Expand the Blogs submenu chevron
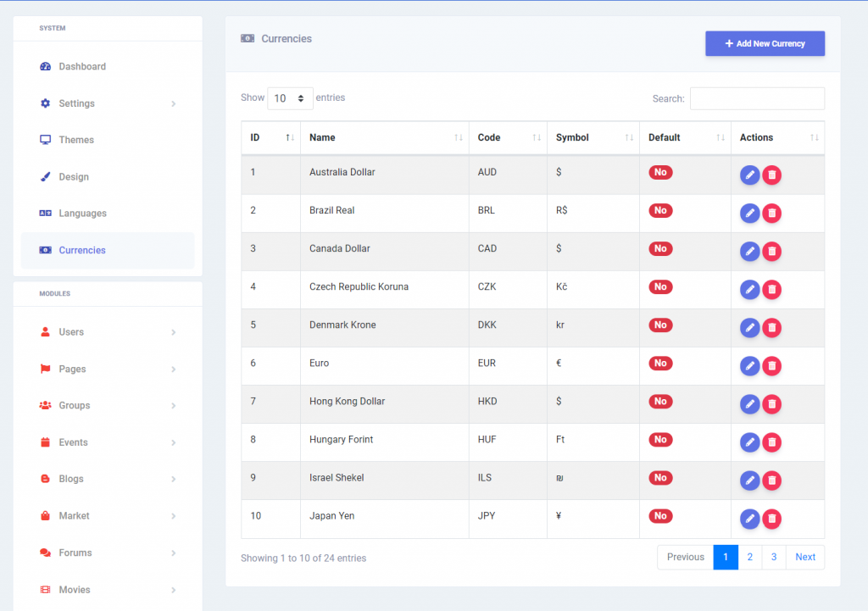Image resolution: width=868 pixels, height=611 pixels. pyautogui.click(x=173, y=480)
